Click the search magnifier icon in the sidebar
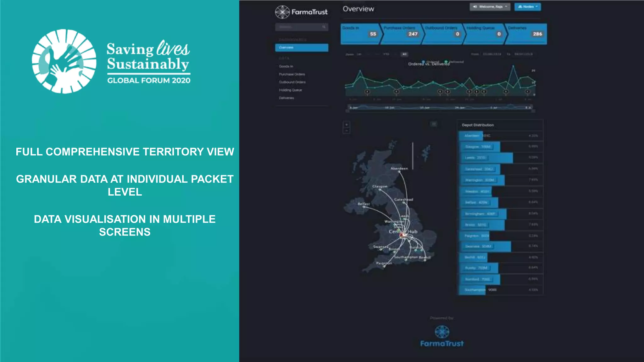Screen dimensions: 644x362 (324, 27)
